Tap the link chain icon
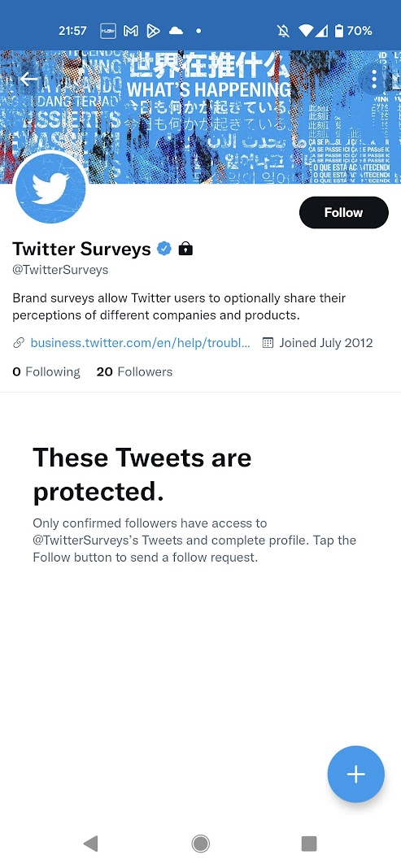Viewport: 401px width, 868px height. click(x=18, y=343)
